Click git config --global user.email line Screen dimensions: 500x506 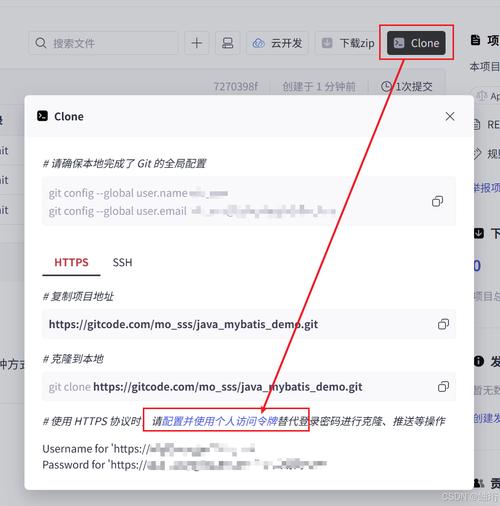(x=192, y=211)
